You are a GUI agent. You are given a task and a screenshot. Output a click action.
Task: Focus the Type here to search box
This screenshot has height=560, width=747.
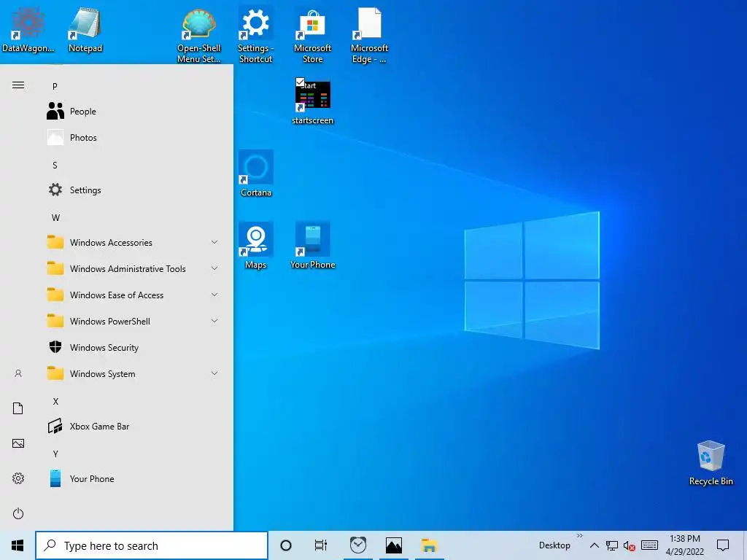click(152, 545)
